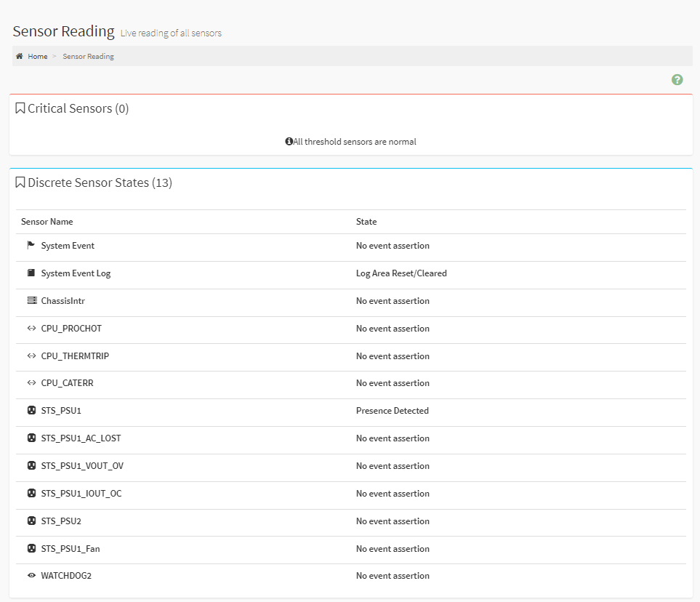Viewport: 700px width, 602px height.
Task: Click the power outlet icon beside STS_PSU1_Fan
Action: (31, 549)
